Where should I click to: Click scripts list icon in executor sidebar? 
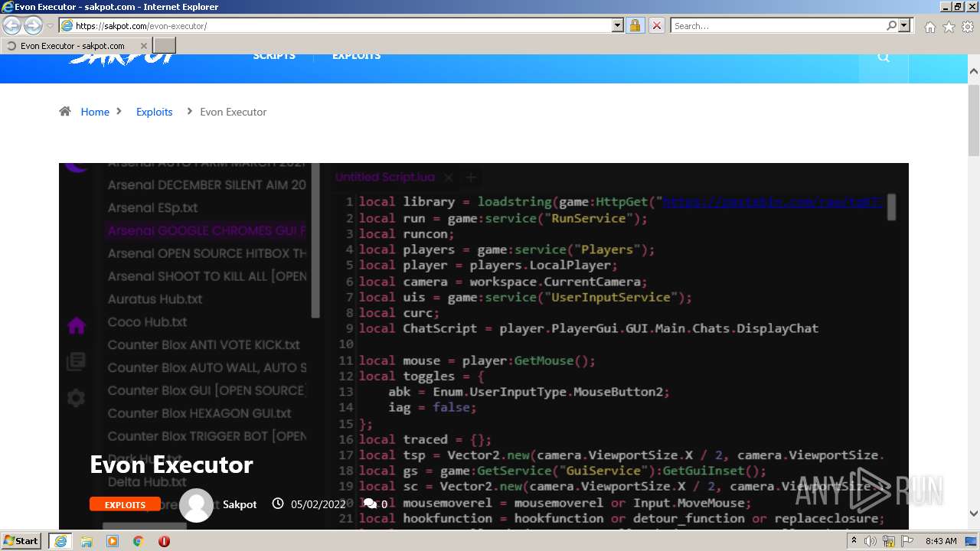76,361
